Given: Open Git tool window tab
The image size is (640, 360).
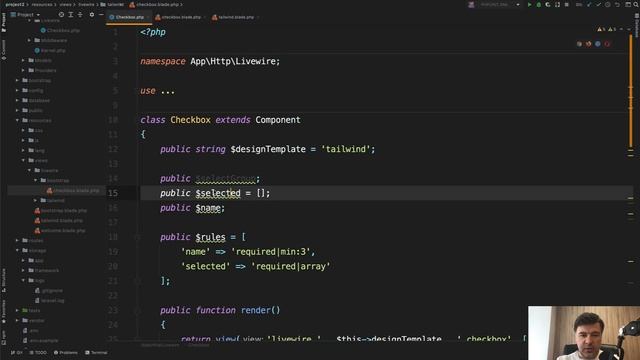Looking at the screenshot, I should click(x=17, y=353).
